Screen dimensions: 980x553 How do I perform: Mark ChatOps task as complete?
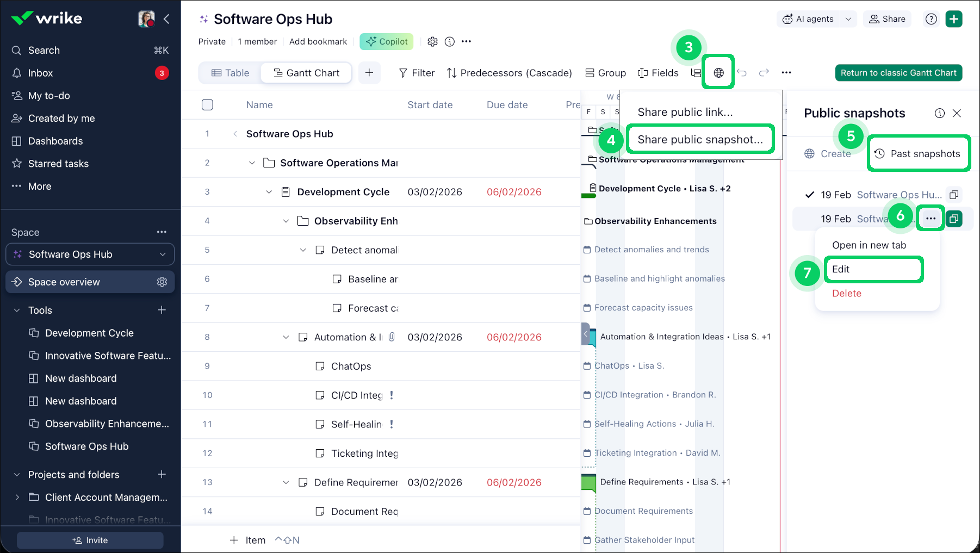click(320, 366)
